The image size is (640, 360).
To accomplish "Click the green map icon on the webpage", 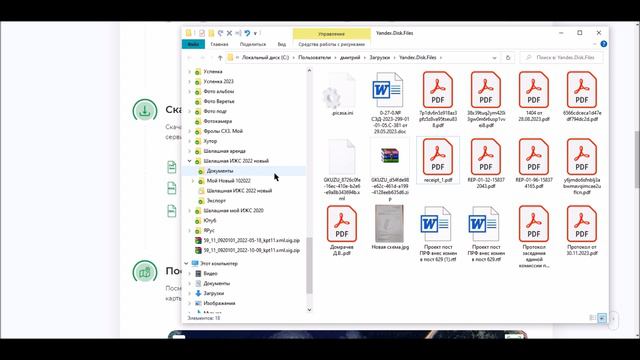I will point(145,272).
